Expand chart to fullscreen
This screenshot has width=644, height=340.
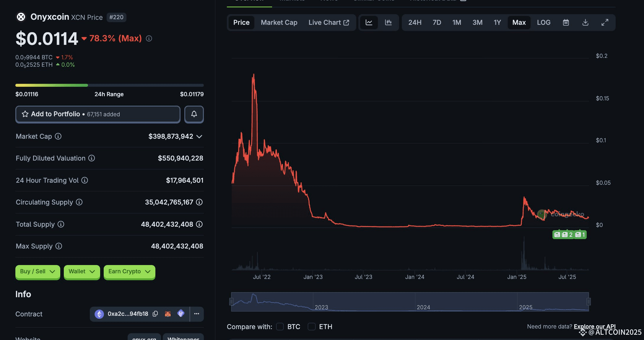pyautogui.click(x=605, y=22)
